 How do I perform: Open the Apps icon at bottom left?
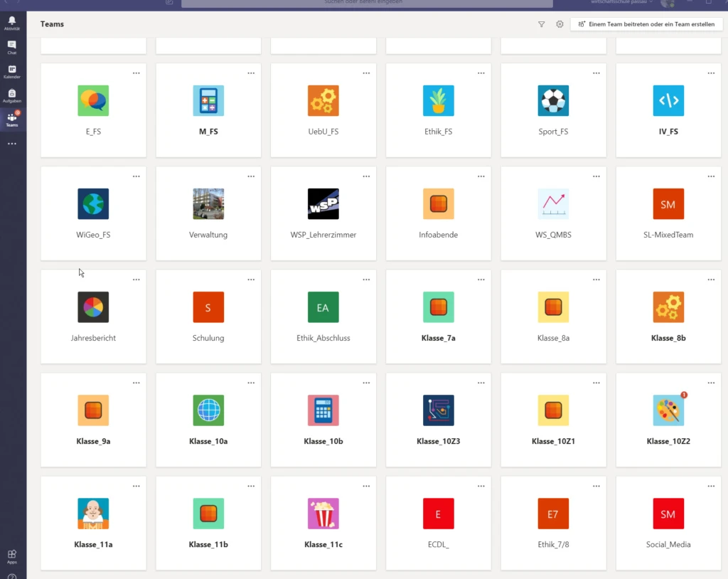tap(11, 553)
